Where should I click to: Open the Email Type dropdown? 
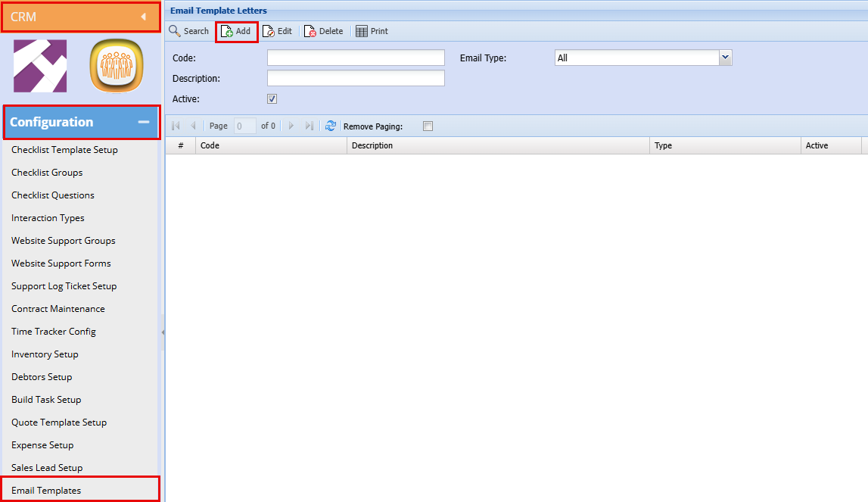725,58
